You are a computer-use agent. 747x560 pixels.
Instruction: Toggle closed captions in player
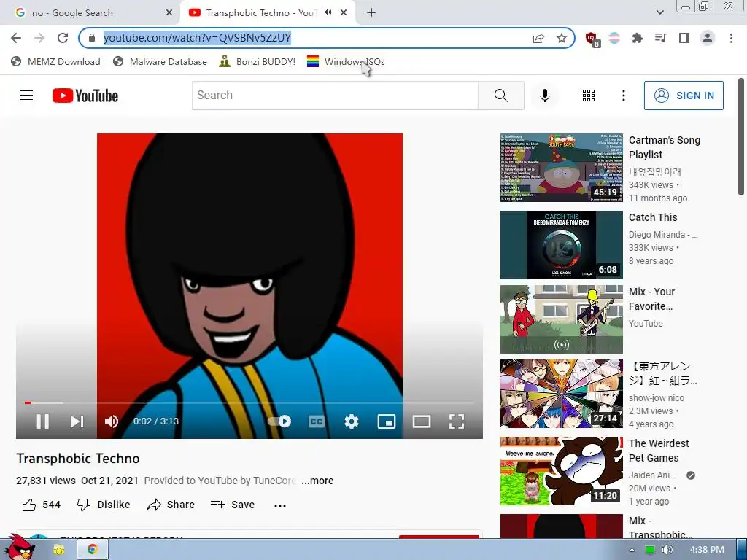click(x=317, y=421)
